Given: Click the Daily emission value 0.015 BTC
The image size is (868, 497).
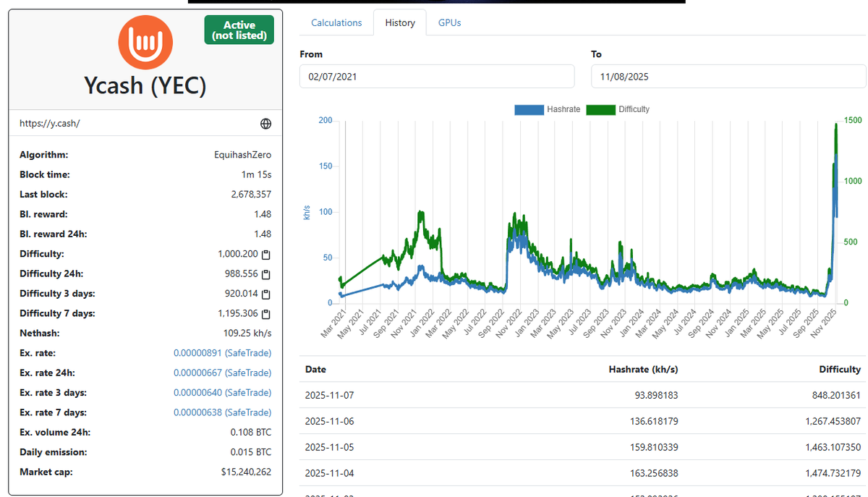Looking at the screenshot, I should pos(251,452).
